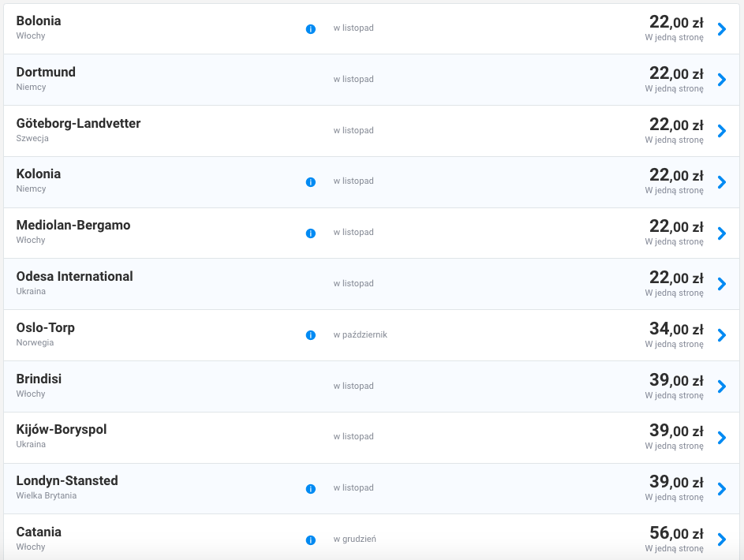Screen dimensions: 744x560
Task: Click the 56,00 zł Catania price
Action: [x=675, y=533]
